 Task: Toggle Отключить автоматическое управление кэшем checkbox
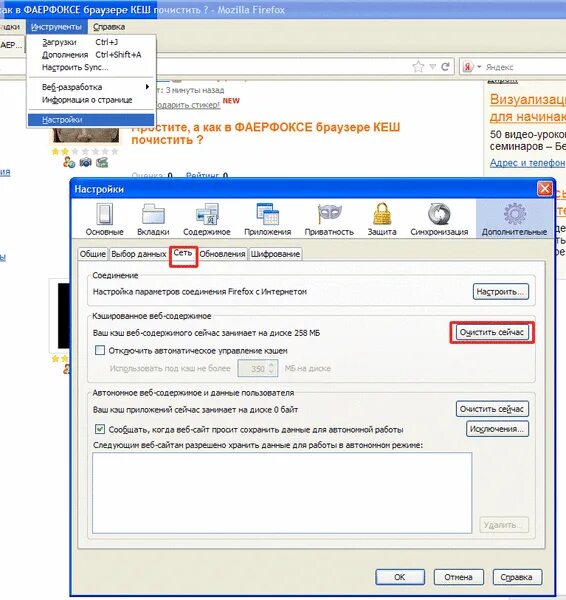click(x=100, y=350)
